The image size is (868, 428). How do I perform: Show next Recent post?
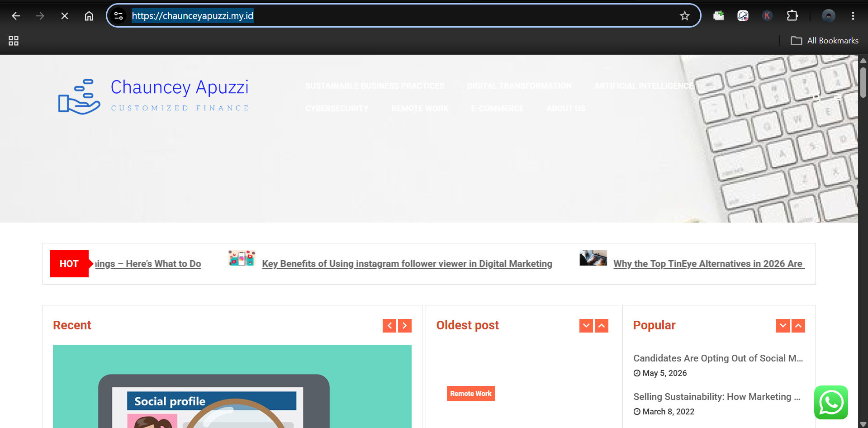click(x=405, y=326)
